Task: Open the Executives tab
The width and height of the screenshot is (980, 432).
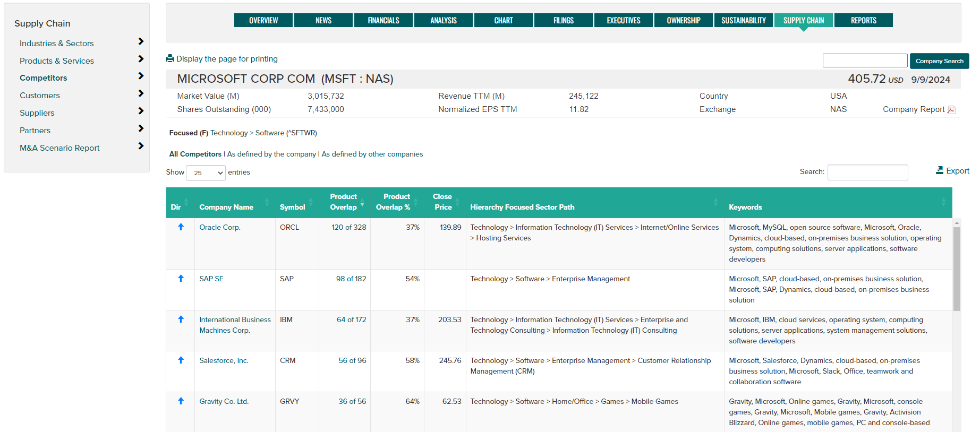Action: pyautogui.click(x=624, y=20)
